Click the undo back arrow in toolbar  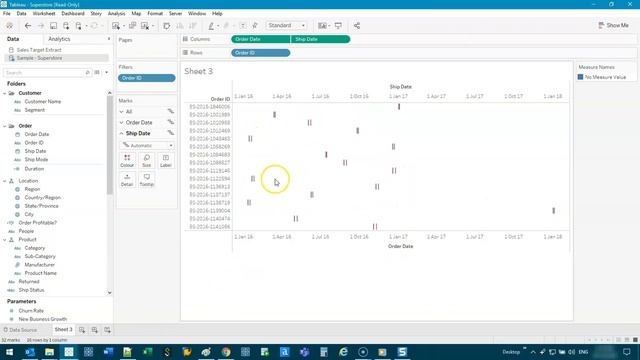pos(28,26)
